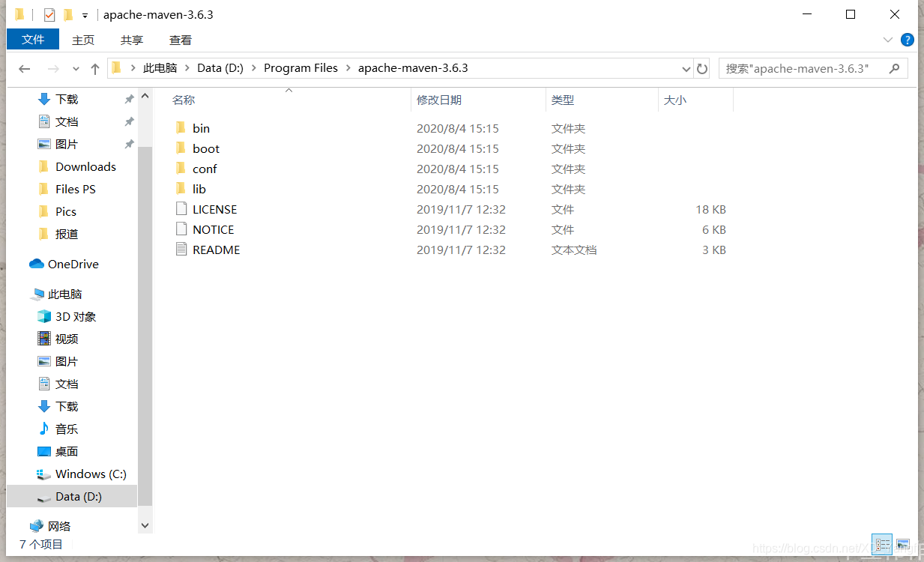Select the NOTICE file icon
This screenshot has width=924, height=562.
180,229
